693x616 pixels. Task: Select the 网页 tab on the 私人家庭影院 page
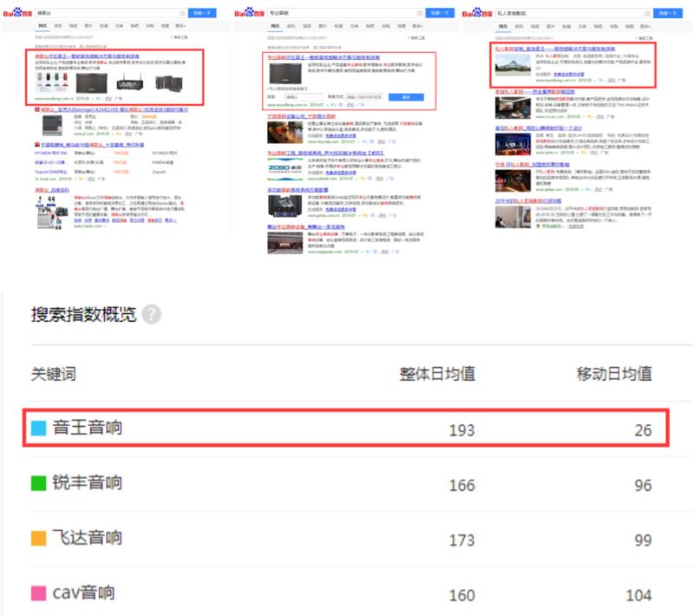coord(503,26)
